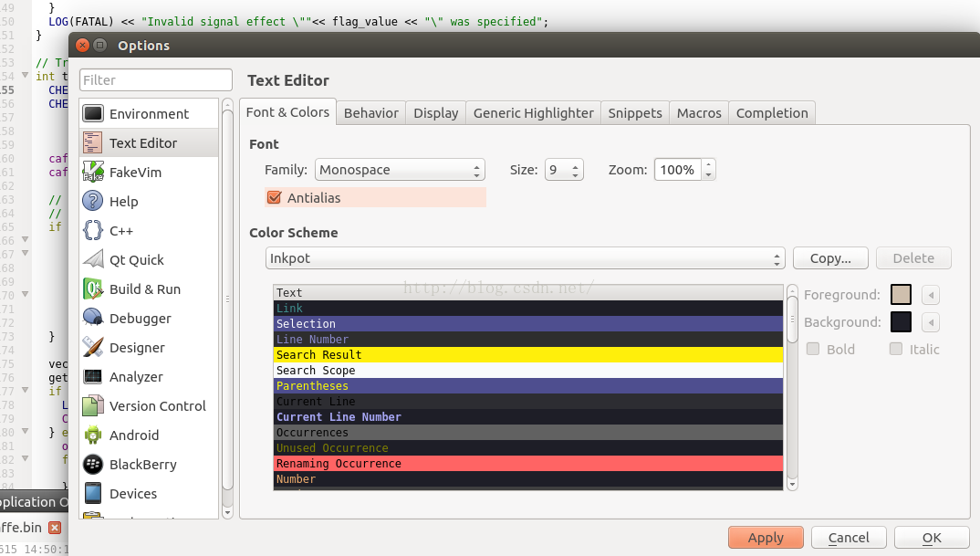Click the Environment category icon
This screenshot has width=980, height=556.
[92, 113]
